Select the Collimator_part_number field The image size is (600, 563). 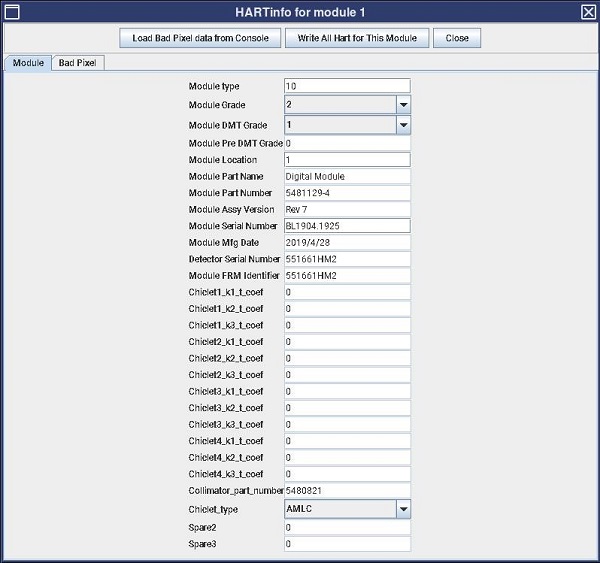346,490
